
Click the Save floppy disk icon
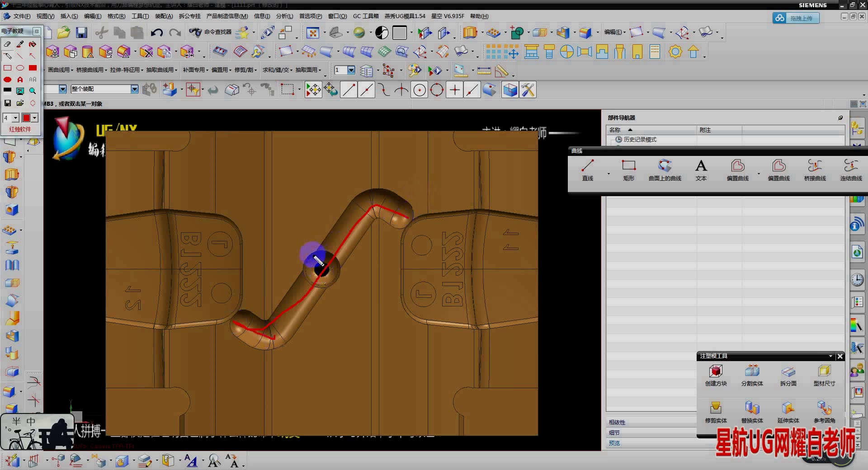point(81,33)
